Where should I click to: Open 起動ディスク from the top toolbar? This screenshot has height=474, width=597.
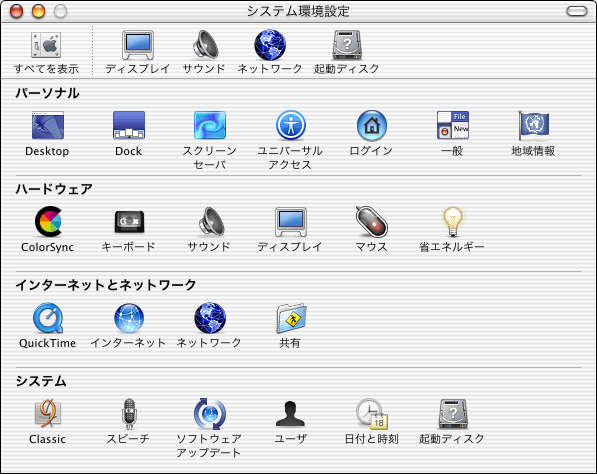tap(347, 45)
